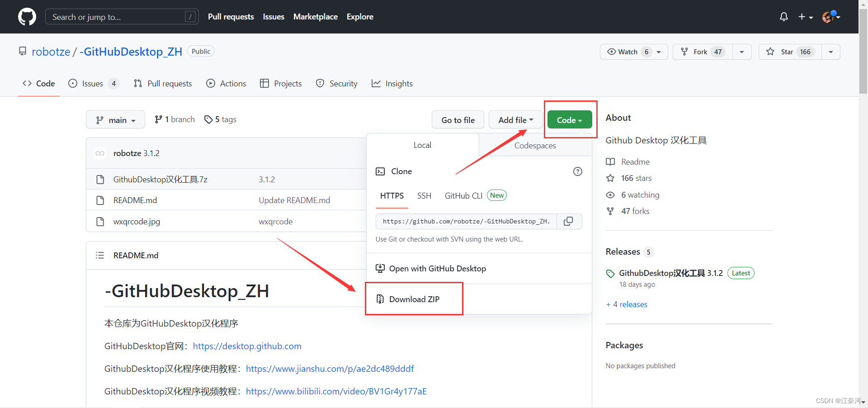Click the README outline list icon
This screenshot has width=868, height=408.
click(x=100, y=255)
